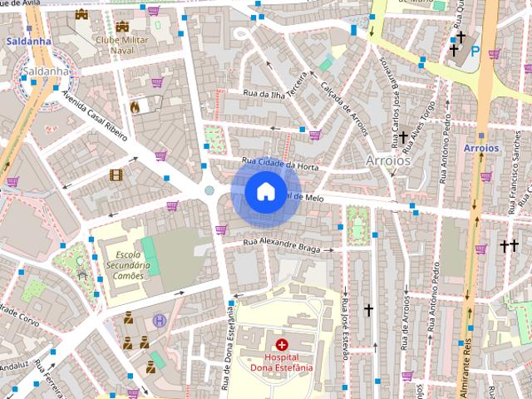Select the fire station flame icon

click(135, 107)
